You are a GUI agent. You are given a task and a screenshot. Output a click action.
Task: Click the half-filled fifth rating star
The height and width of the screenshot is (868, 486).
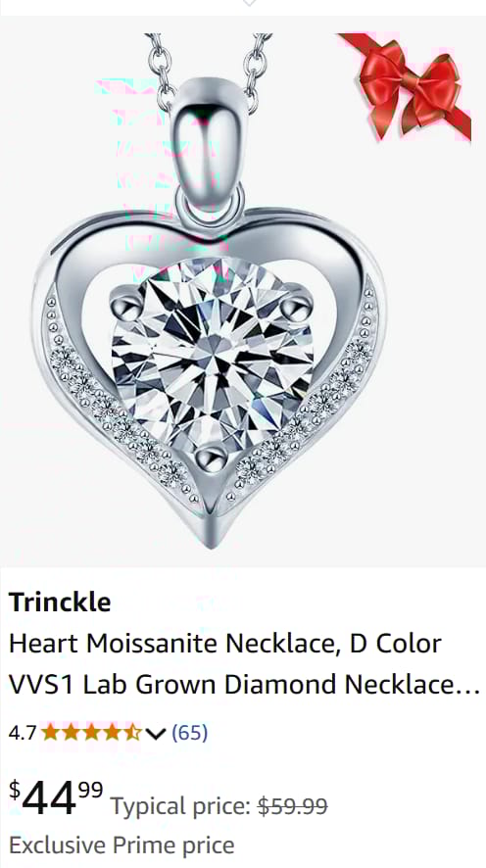pyautogui.click(x=132, y=733)
